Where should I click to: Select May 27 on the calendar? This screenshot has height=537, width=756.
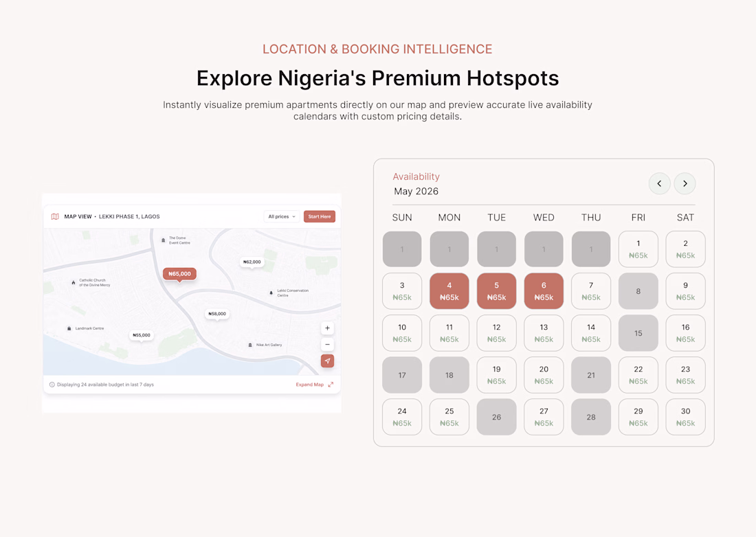(544, 417)
